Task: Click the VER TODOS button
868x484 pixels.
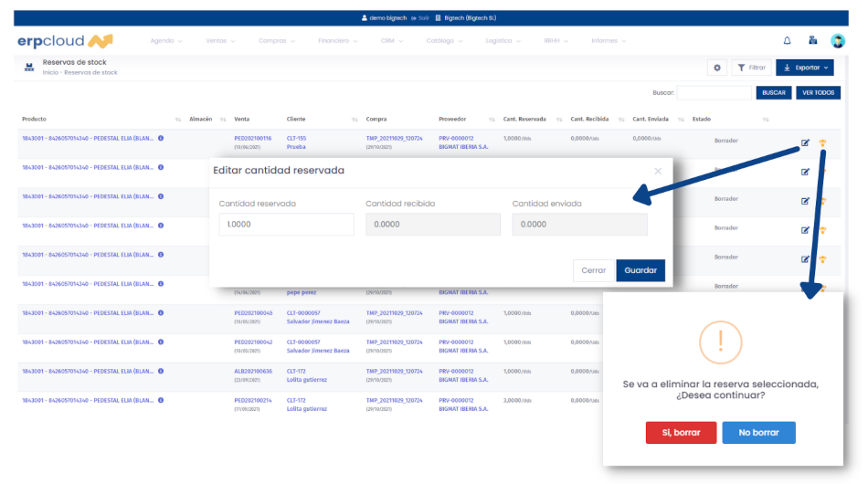Action: coord(818,93)
